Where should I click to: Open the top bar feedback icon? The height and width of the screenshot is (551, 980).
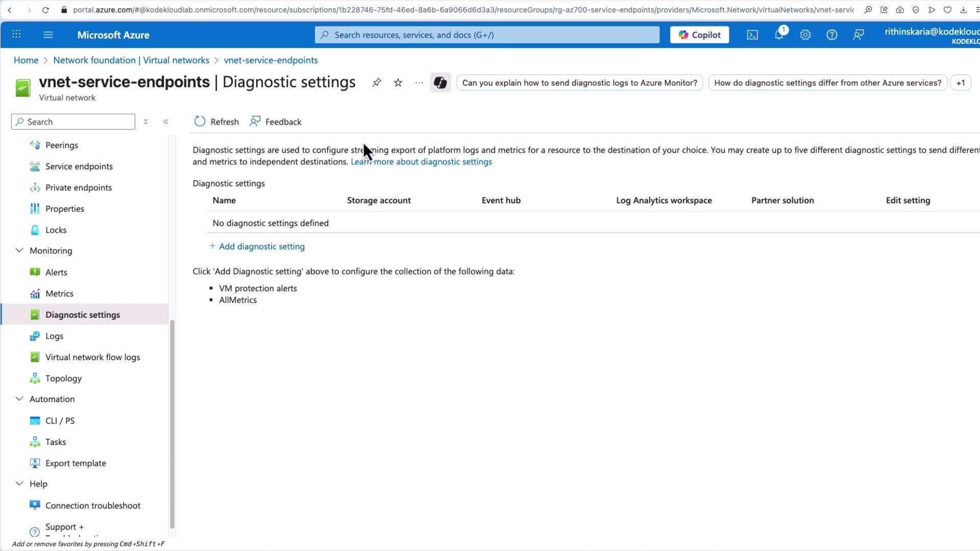(x=859, y=35)
